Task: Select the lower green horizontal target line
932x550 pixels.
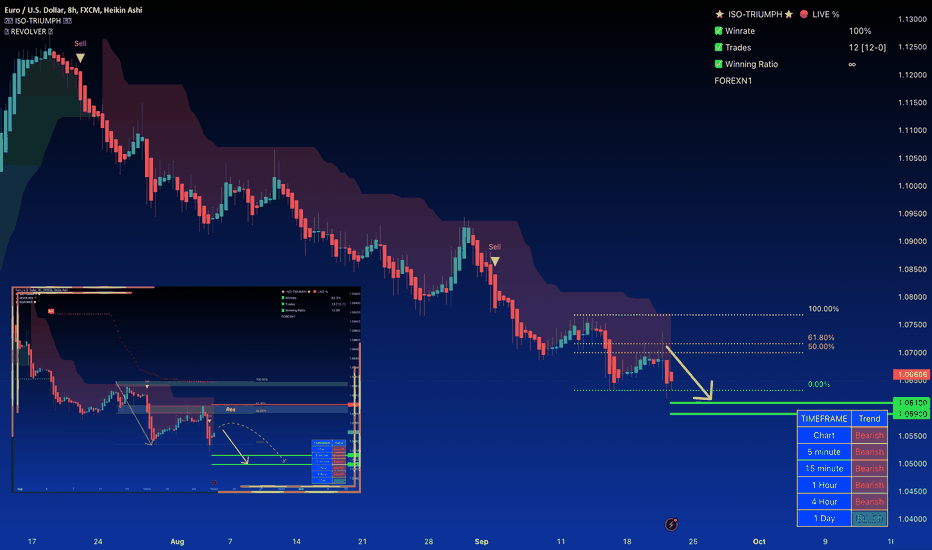Action: coord(781,413)
